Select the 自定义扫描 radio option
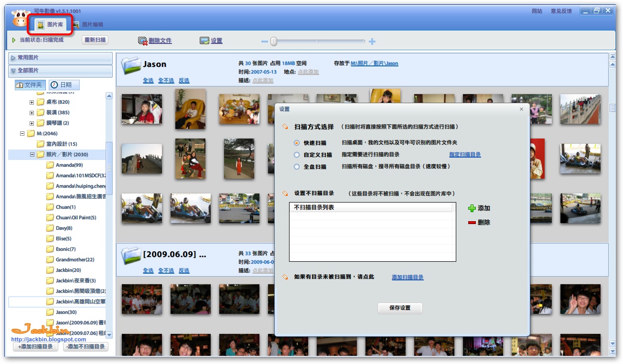 click(297, 155)
